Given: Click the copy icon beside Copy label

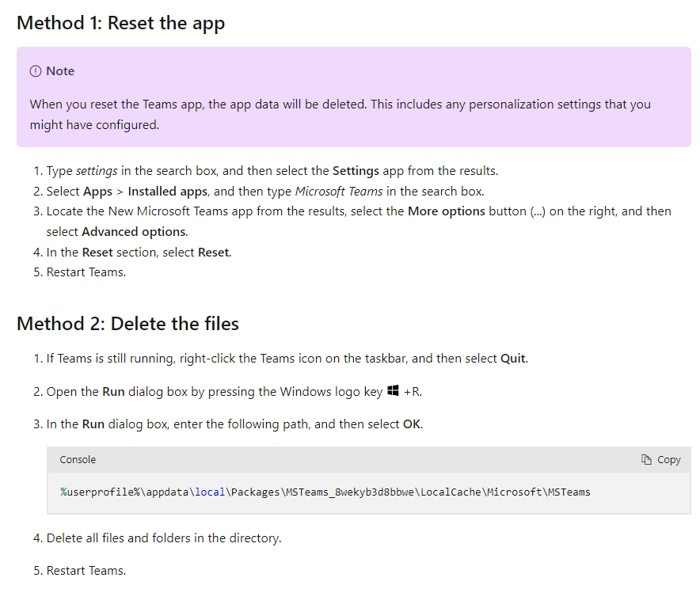Looking at the screenshot, I should (x=646, y=460).
